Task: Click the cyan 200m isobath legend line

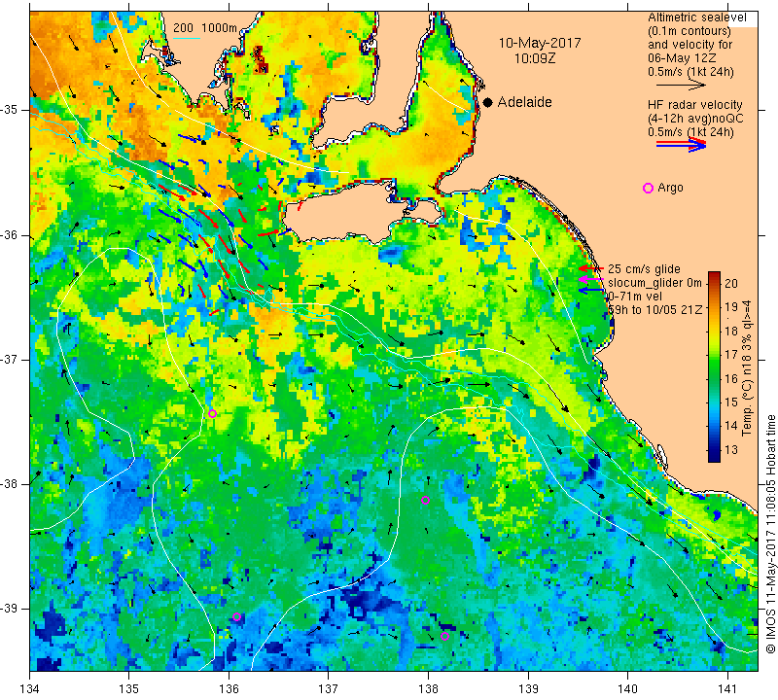Action: pos(187,38)
